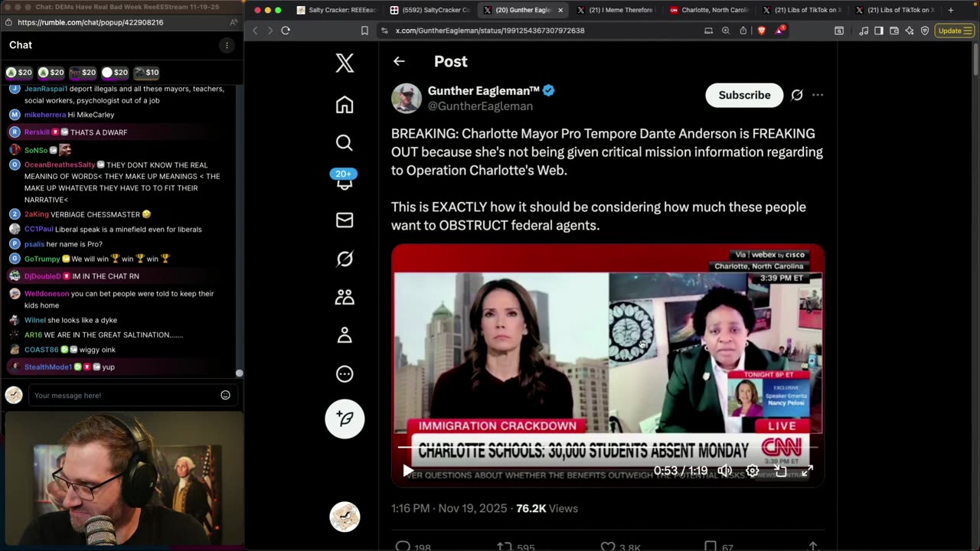Open the More circle icon in sidebar

[345, 374]
